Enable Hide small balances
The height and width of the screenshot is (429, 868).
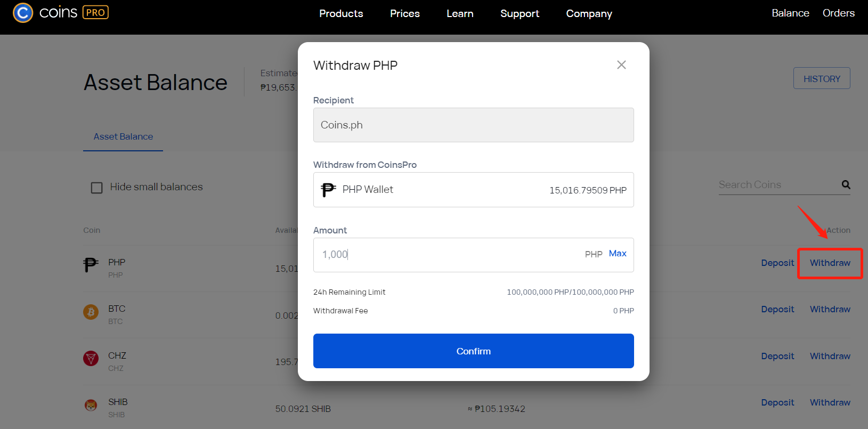(x=96, y=187)
